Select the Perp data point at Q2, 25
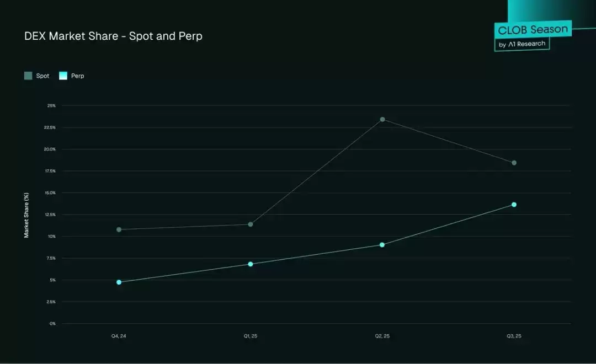 (382, 245)
